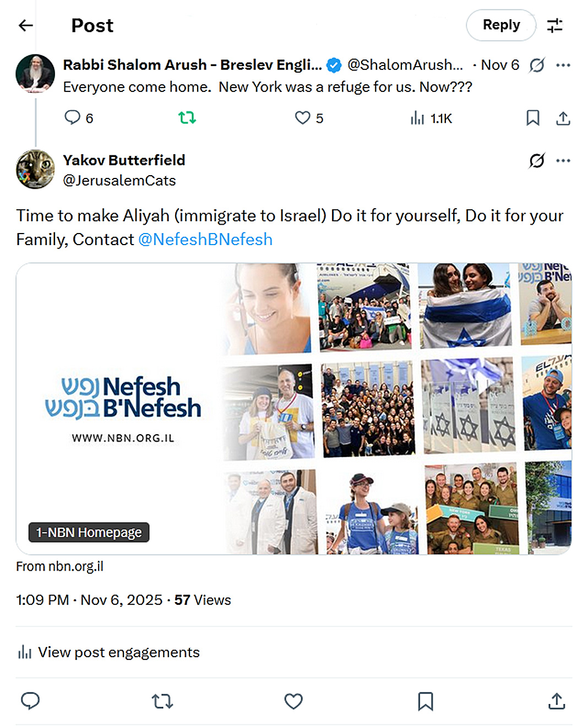Click Grok icon on Rabbi Arush's post
Viewport: 588px width, 726px height.
(537, 66)
